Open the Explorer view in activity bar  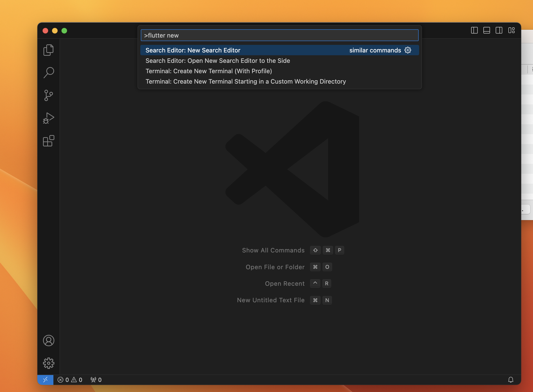click(x=48, y=50)
